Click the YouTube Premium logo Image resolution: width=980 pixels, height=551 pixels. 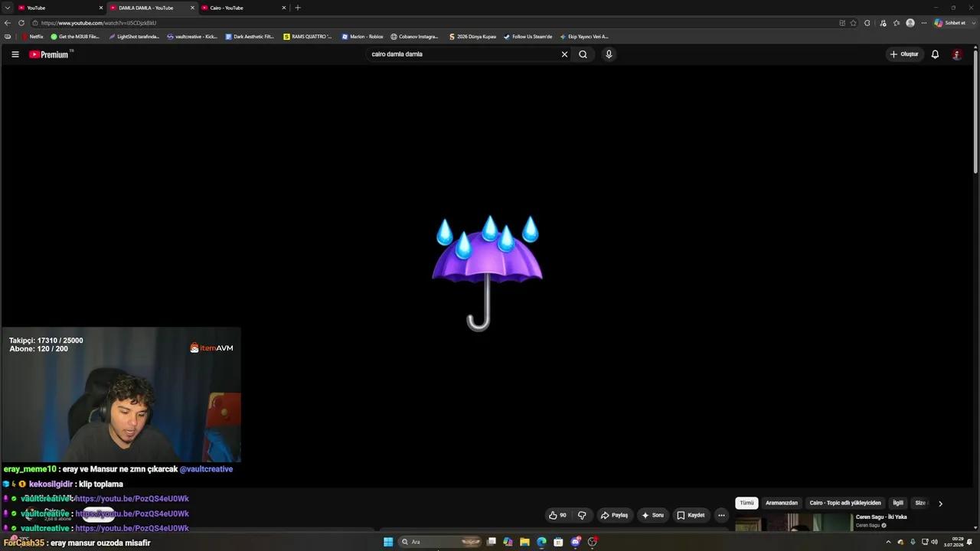tap(49, 54)
